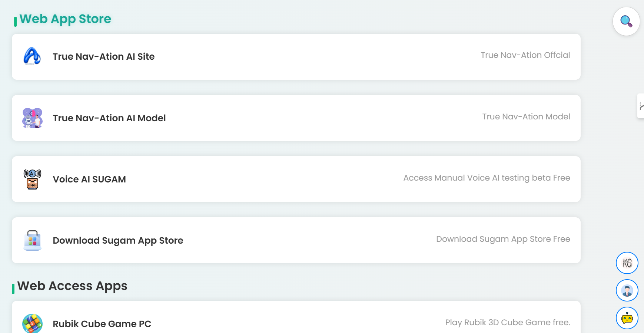Open the yellow chatbot floating button
This screenshot has width=644, height=333.
point(627,318)
